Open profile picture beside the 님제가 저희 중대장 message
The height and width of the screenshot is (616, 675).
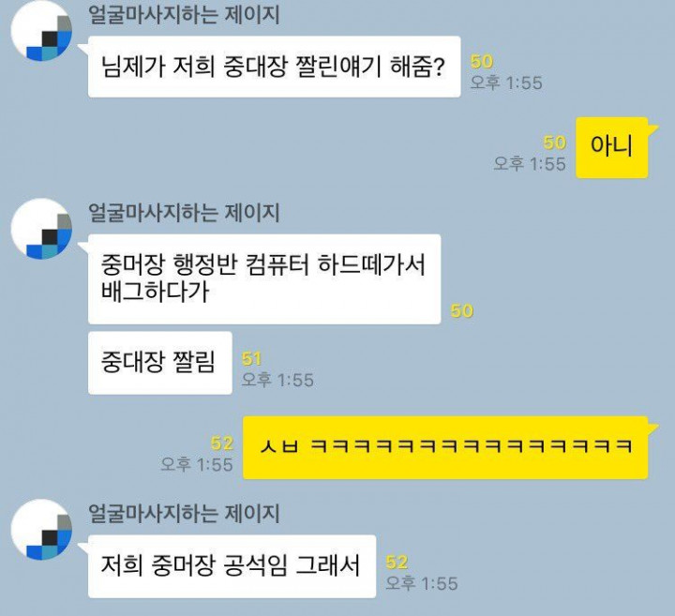point(41,32)
